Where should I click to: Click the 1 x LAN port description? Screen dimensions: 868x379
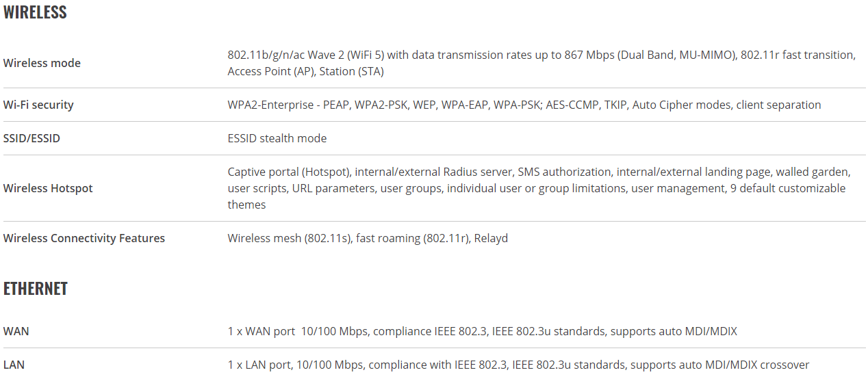pyautogui.click(x=519, y=365)
